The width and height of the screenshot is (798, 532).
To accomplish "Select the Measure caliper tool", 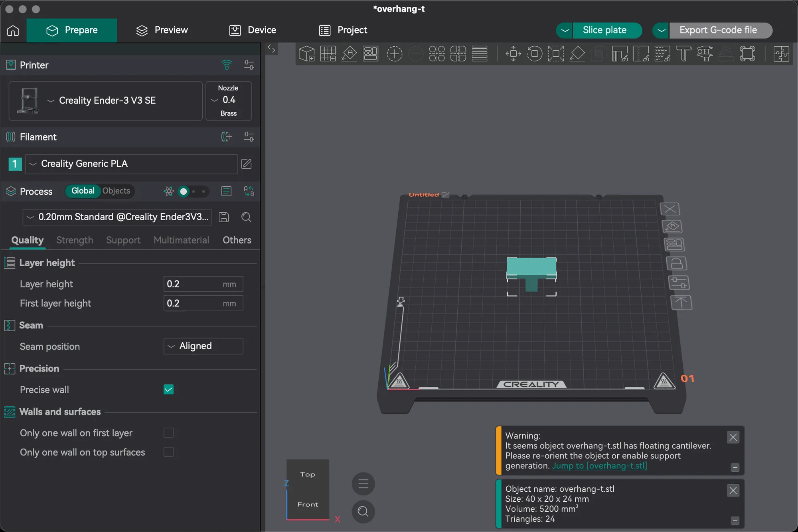I will (705, 53).
